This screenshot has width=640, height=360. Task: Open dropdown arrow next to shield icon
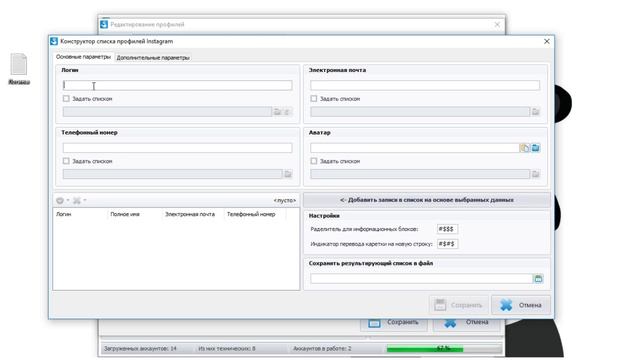tap(68, 200)
